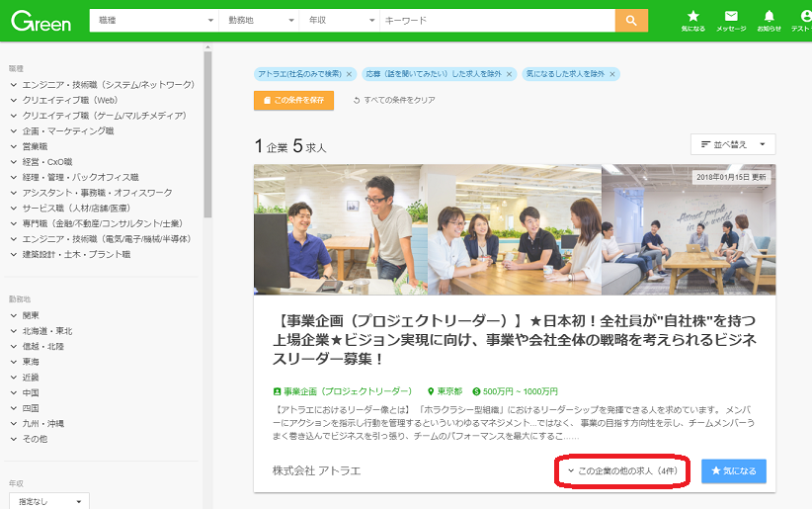
Task: Expand エンジニア・技術職（システム/ネットワーク）
Action: 103,84
